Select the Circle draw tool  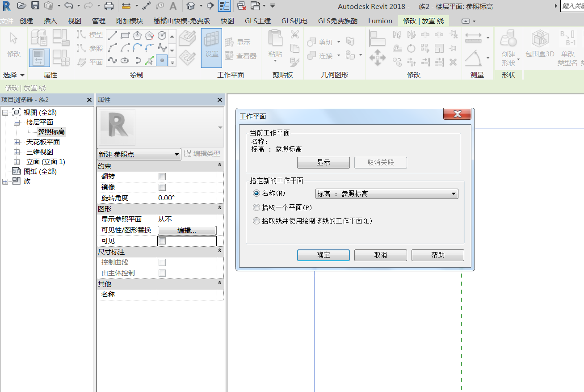pos(162,35)
